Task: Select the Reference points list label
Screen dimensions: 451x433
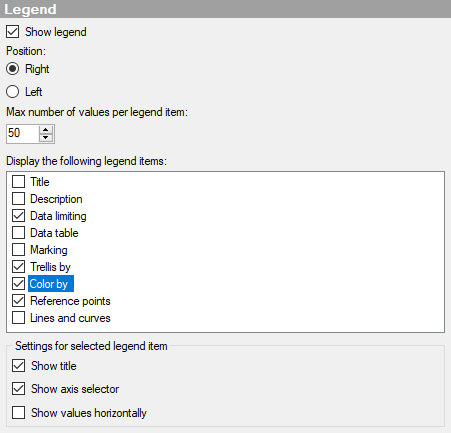Action: coord(70,301)
